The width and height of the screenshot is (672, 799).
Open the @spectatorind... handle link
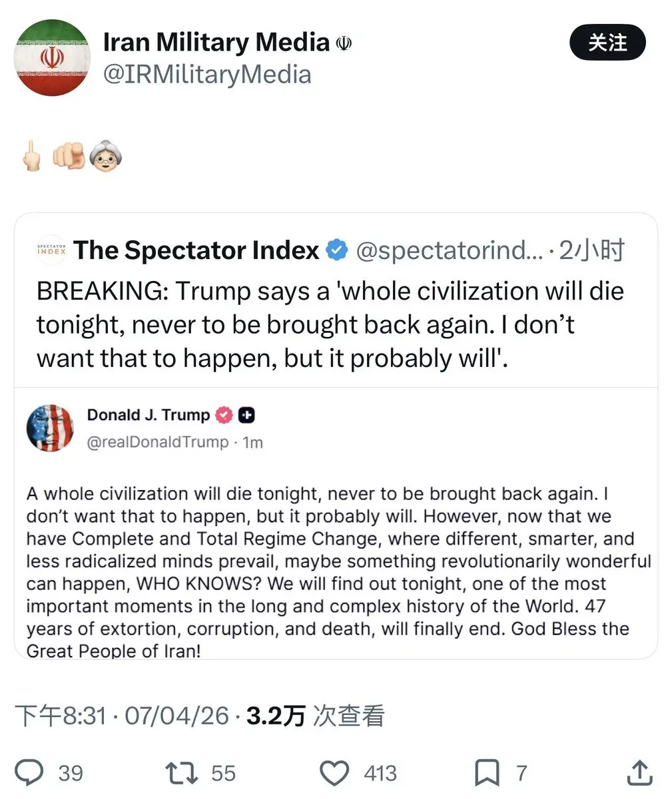(x=449, y=250)
